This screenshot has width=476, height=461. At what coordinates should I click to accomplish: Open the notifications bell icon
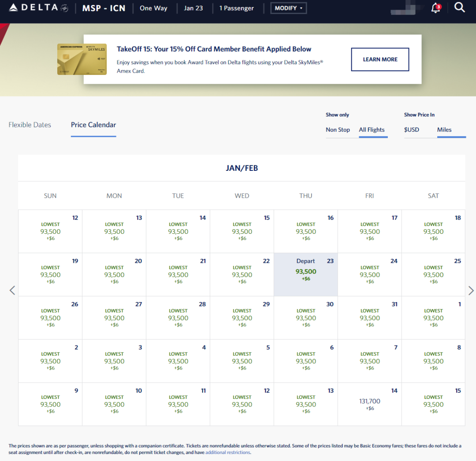[435, 8]
